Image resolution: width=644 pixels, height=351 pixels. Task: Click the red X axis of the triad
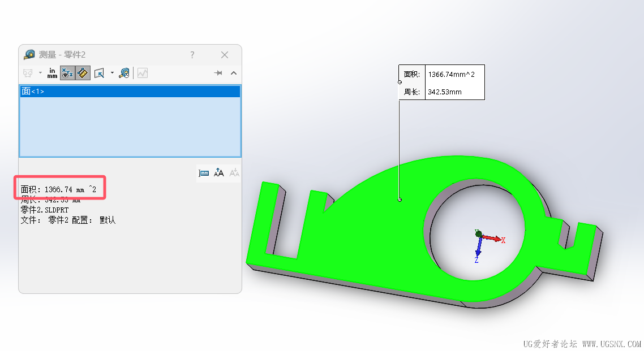493,238
